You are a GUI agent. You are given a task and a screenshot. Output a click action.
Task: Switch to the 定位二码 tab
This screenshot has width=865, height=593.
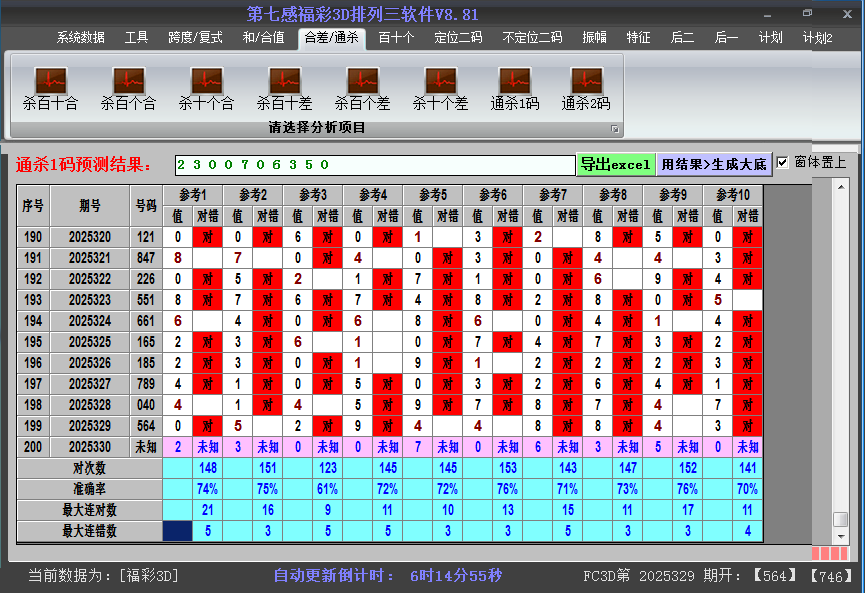pyautogui.click(x=459, y=37)
